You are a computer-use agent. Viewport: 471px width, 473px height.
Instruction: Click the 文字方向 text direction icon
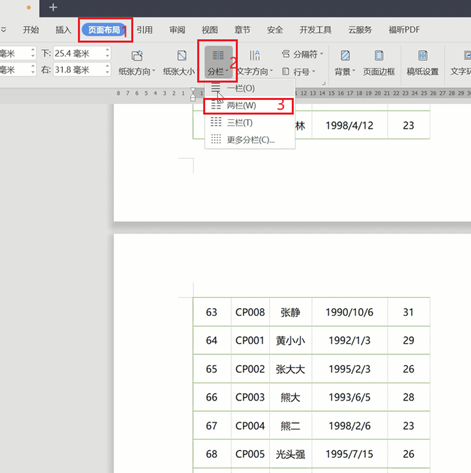coord(255,55)
